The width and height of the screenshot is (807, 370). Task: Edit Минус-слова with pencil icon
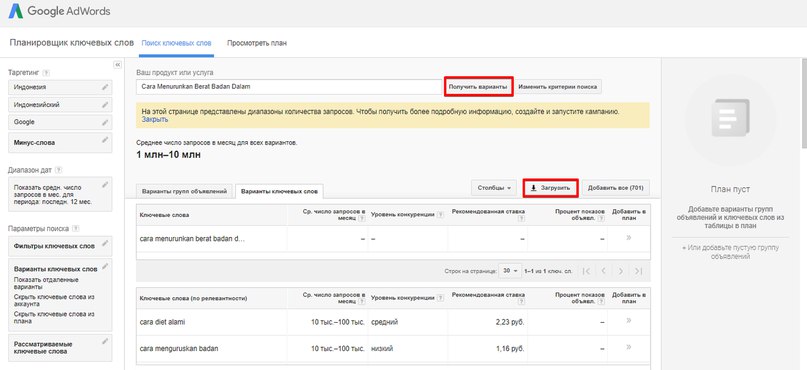coord(106,139)
